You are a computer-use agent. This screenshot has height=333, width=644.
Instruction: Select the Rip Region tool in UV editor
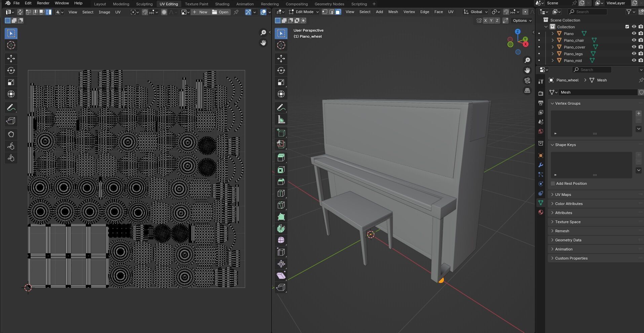click(x=11, y=121)
